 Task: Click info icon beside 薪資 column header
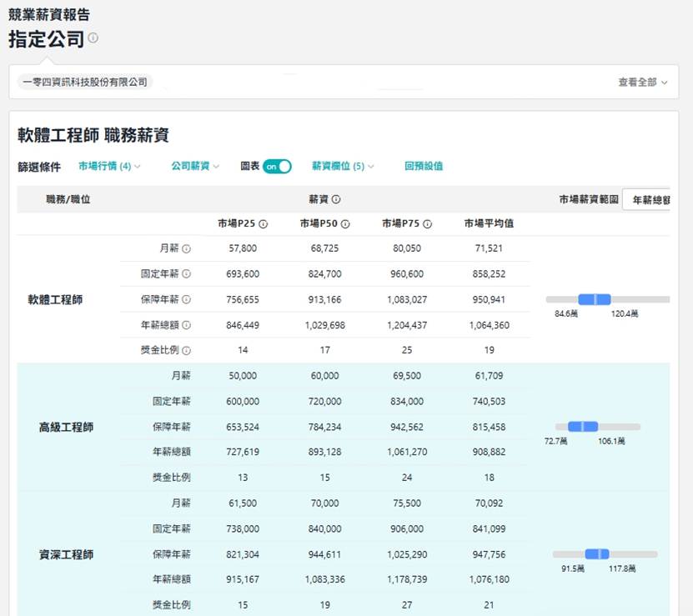[x=336, y=200]
